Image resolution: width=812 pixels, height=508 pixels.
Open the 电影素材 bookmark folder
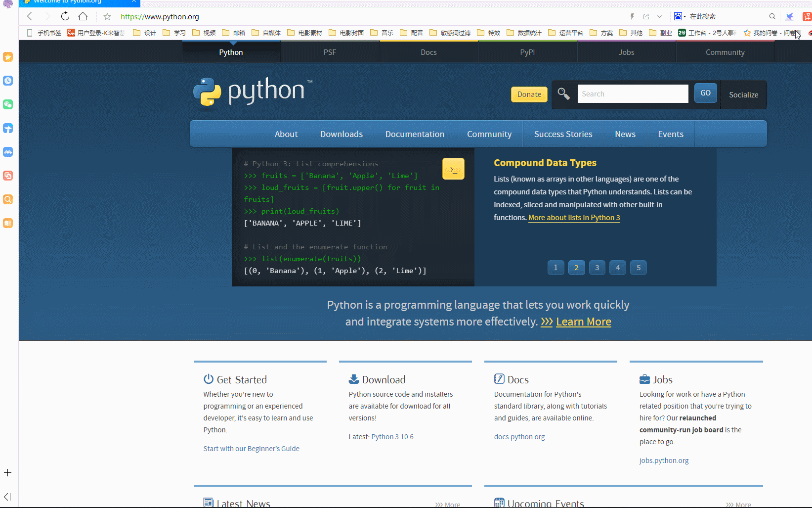point(304,33)
